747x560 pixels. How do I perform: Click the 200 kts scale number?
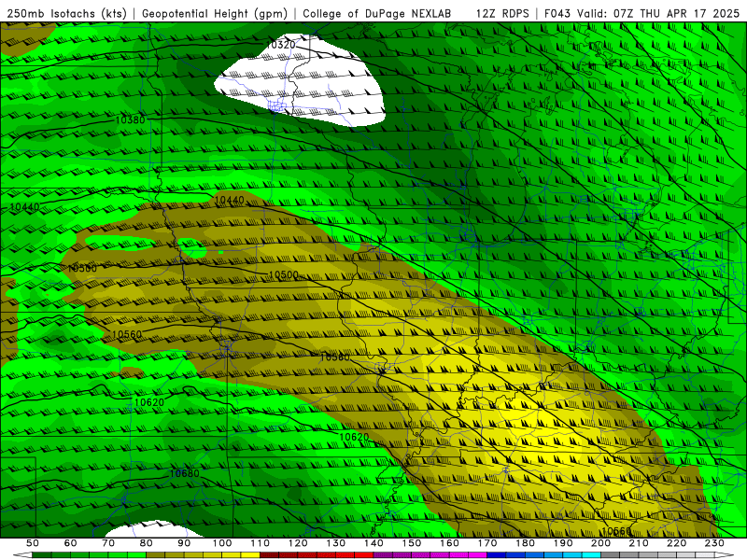[600, 543]
